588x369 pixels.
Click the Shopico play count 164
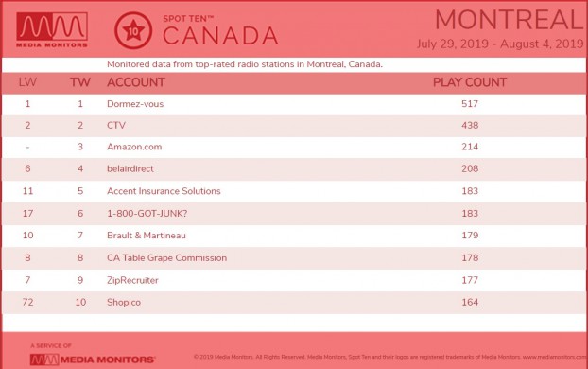[470, 302]
